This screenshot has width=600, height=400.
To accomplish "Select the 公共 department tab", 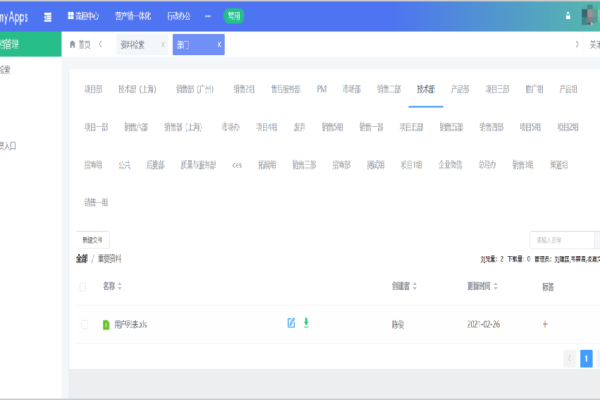I will pyautogui.click(x=124, y=165).
